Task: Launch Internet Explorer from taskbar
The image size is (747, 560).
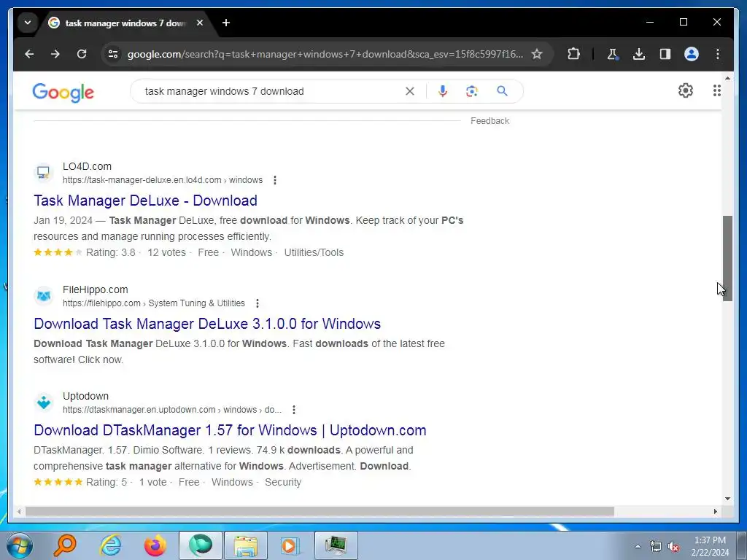Action: pos(111,545)
